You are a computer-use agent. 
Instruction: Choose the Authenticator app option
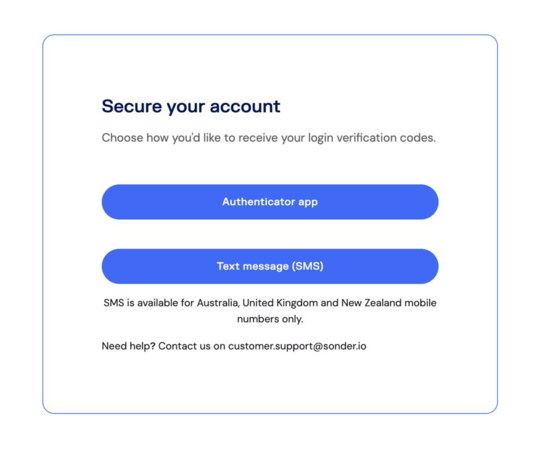270,202
